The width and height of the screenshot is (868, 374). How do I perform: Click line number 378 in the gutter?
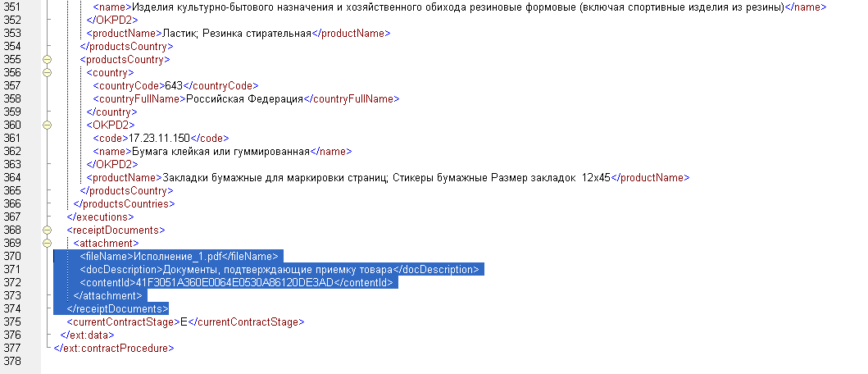[11, 361]
